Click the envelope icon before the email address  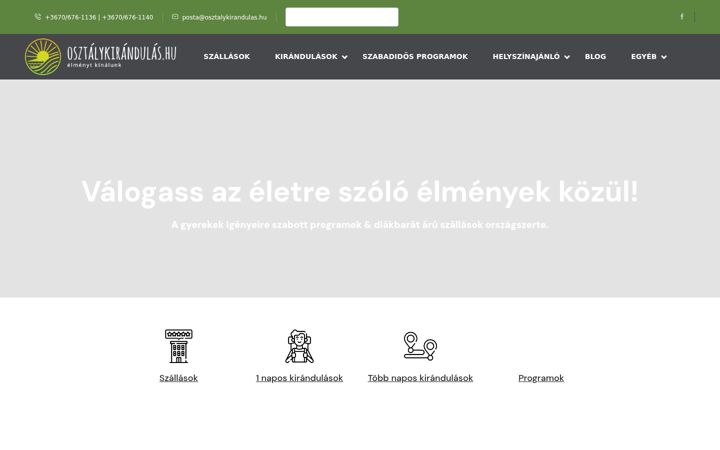175,17
